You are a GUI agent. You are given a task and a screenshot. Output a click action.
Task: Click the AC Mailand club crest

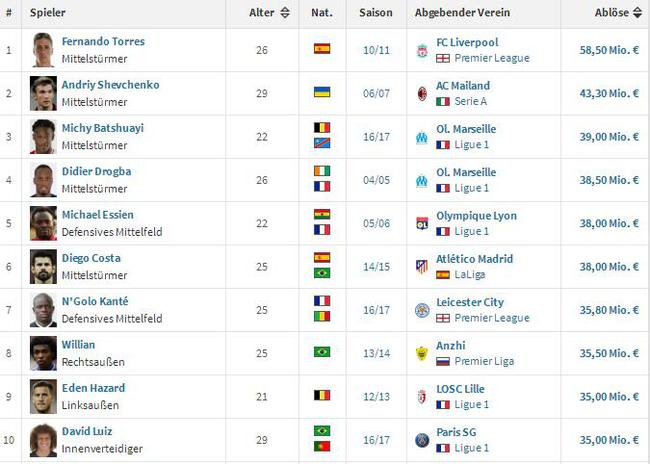(422, 94)
